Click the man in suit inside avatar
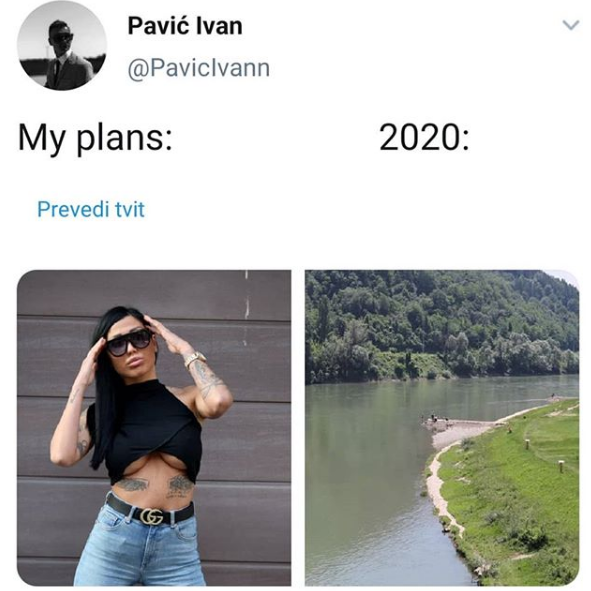The width and height of the screenshot is (591, 591). coord(66,57)
